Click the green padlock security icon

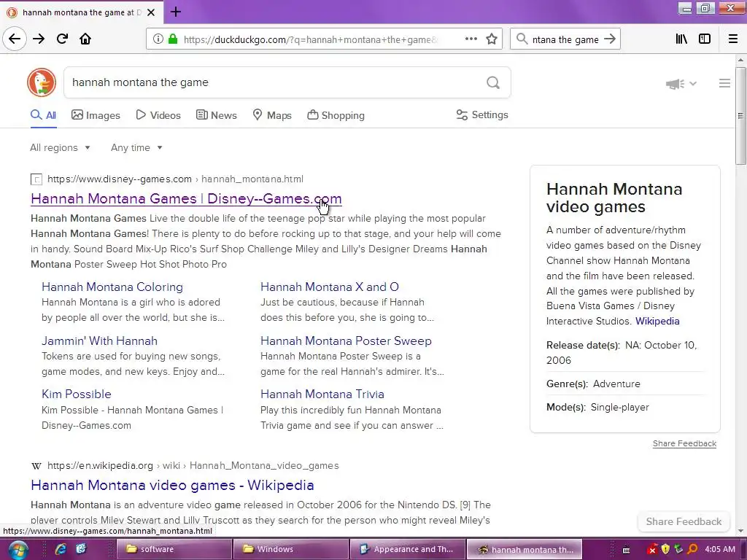[173, 39]
